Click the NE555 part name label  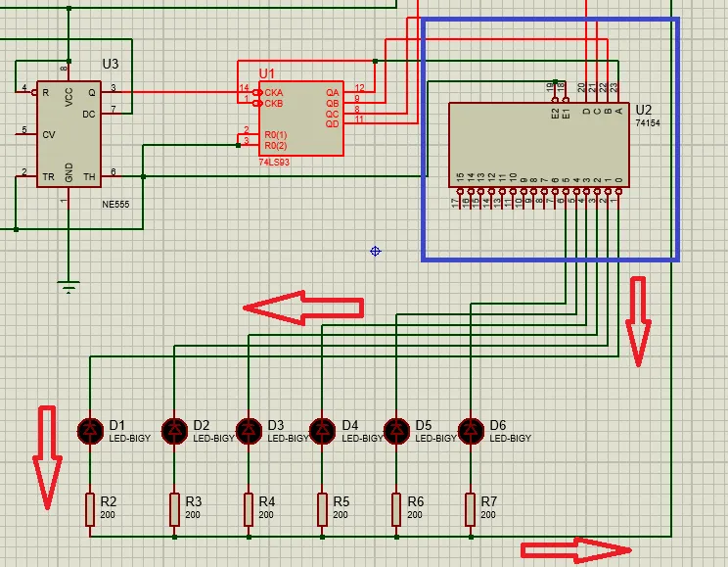click(x=115, y=204)
